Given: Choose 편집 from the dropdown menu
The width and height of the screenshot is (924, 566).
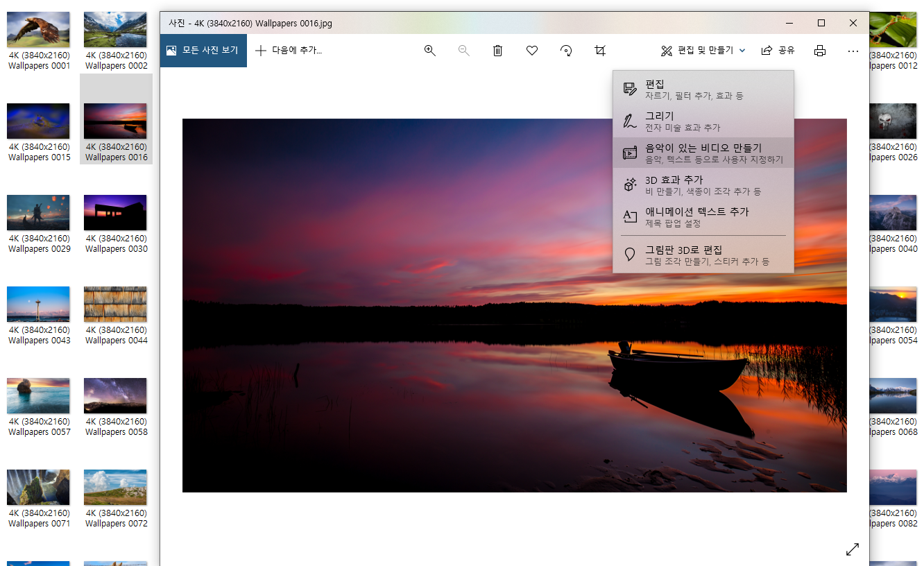Looking at the screenshot, I should click(703, 89).
